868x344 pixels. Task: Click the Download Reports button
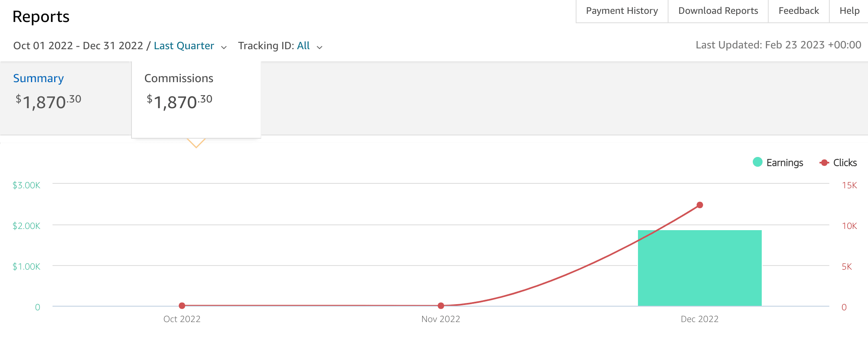pos(718,11)
